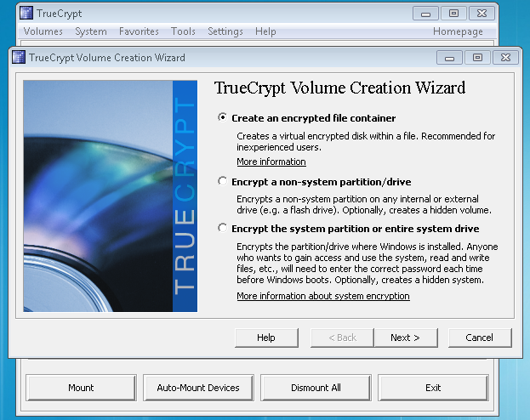530x420 pixels.
Task: Open the Favorites menu
Action: coord(139,31)
